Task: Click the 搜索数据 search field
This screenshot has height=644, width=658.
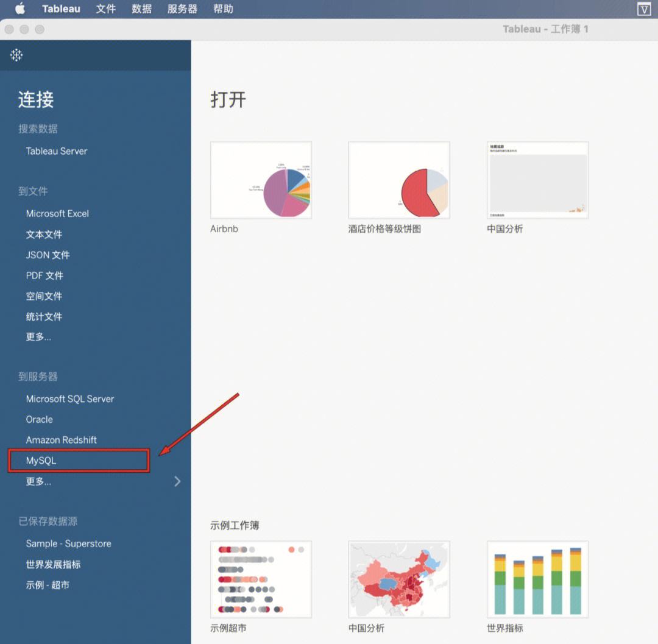Action: tap(38, 129)
